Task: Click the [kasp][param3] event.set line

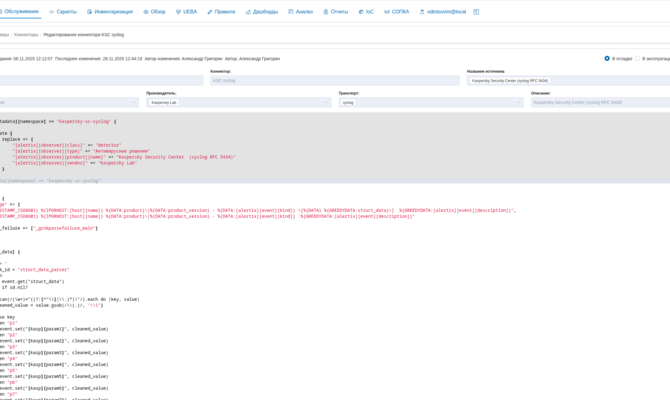Action: [x=54, y=353]
